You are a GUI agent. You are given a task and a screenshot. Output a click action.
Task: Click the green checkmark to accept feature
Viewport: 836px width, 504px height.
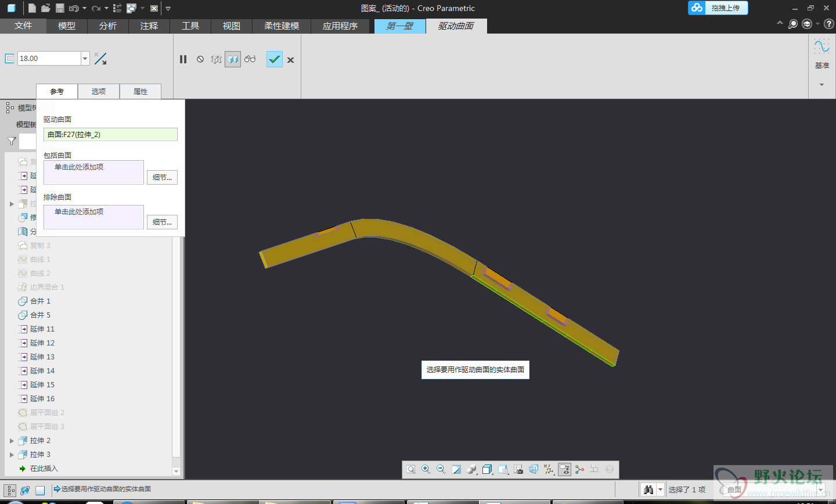point(275,59)
